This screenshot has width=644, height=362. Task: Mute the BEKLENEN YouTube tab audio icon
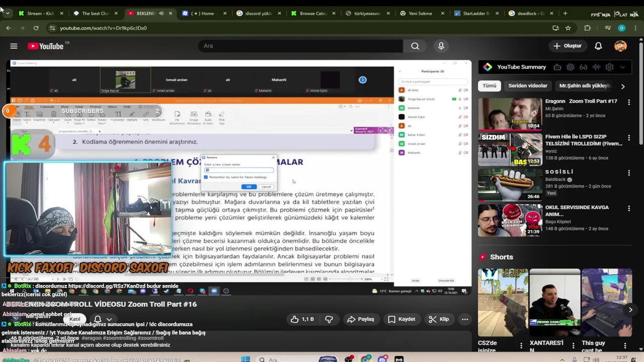(x=161, y=14)
